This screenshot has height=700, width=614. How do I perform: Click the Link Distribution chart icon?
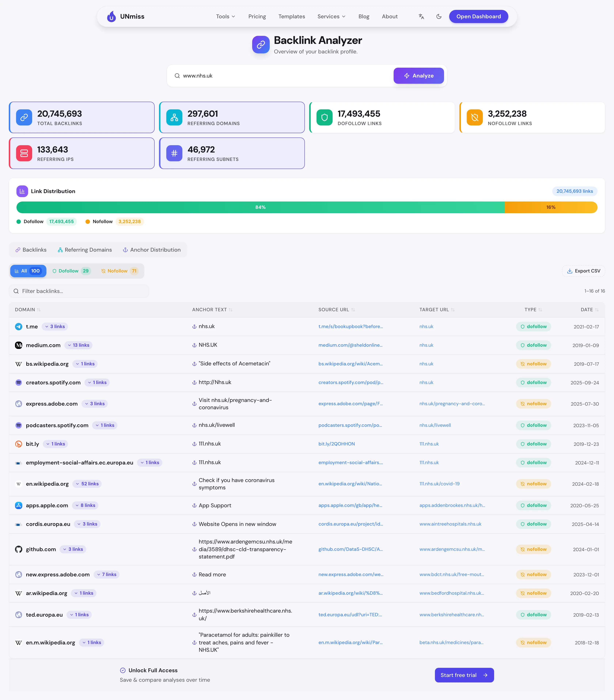pyautogui.click(x=22, y=191)
